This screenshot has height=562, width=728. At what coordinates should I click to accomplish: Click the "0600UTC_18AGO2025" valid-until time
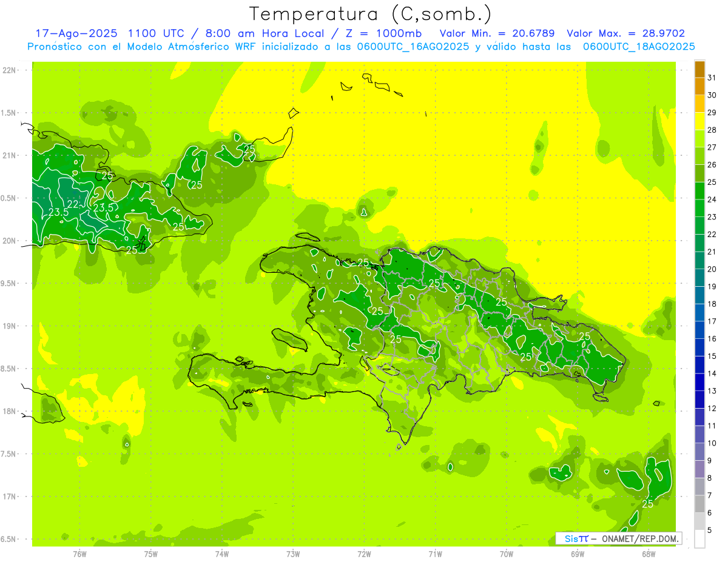[x=639, y=47]
